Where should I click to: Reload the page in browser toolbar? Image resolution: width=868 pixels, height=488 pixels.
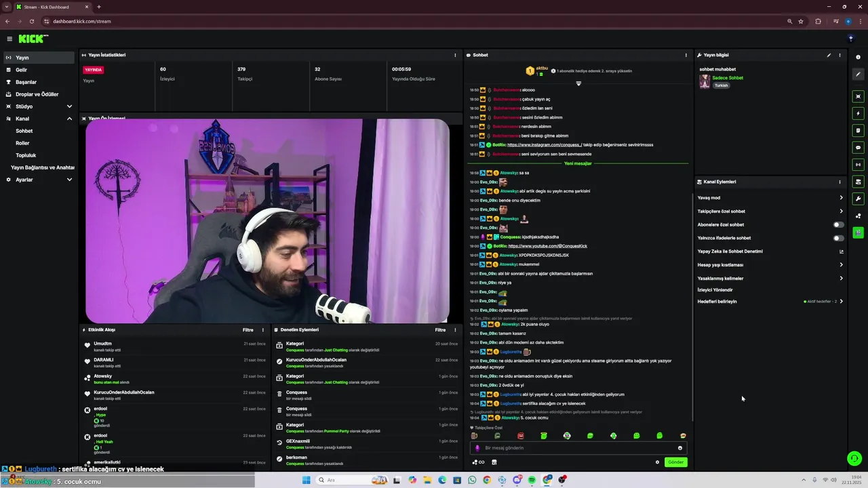tap(31, 21)
